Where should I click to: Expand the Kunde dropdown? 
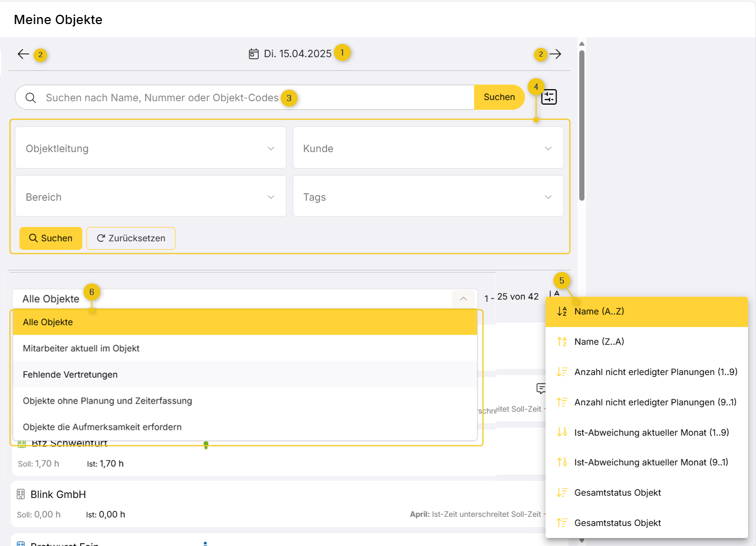tap(428, 148)
